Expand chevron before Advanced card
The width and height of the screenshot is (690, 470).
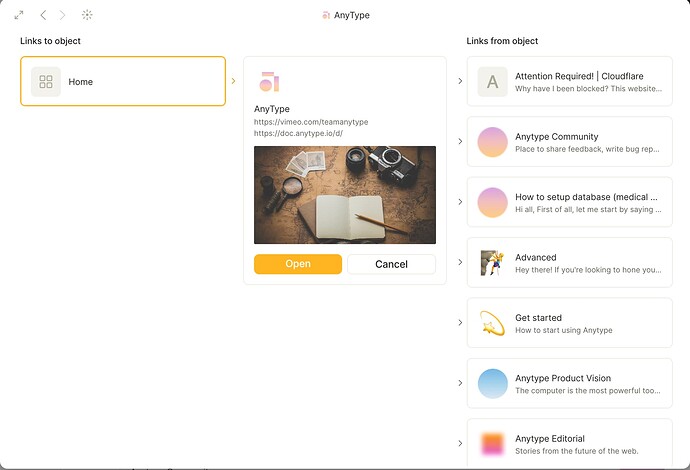click(x=460, y=262)
